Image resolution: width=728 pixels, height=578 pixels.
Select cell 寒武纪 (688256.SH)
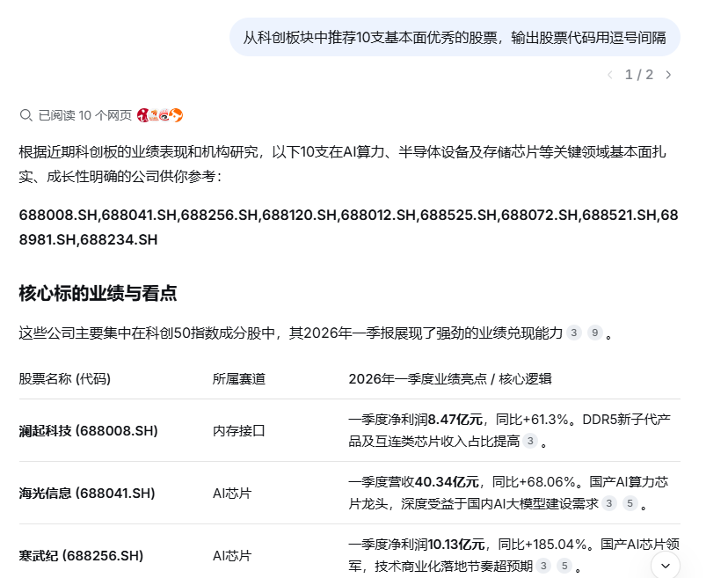pos(81,556)
